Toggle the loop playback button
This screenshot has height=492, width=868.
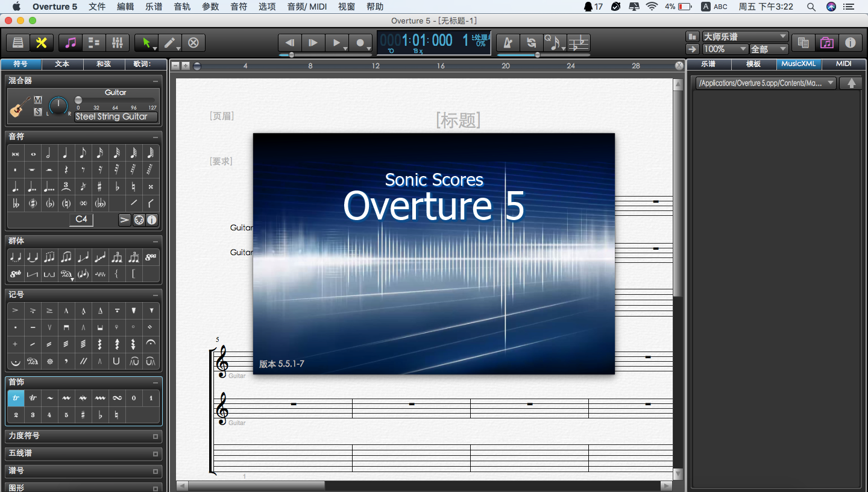coord(531,43)
